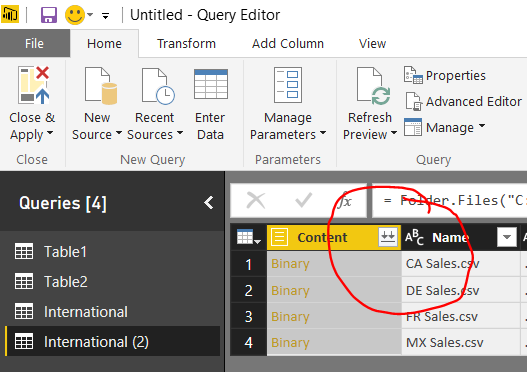The image size is (527, 372).
Task: Open the Name column filter dropdown
Action: (x=507, y=237)
